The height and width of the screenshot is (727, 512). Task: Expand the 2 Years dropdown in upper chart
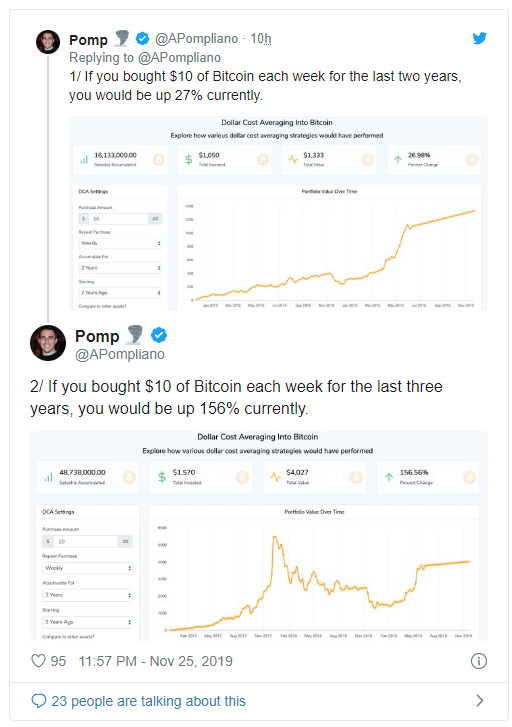[x=120, y=268]
